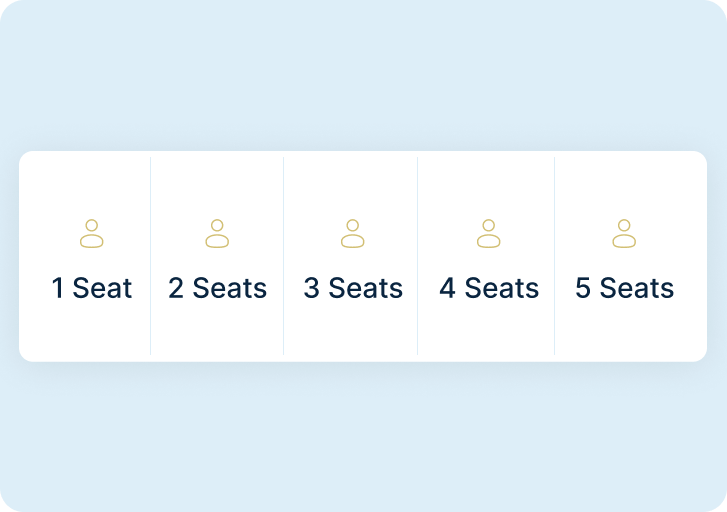Click the person icon above 5 Seats
Viewport: 727px width, 512px height.
click(x=624, y=234)
